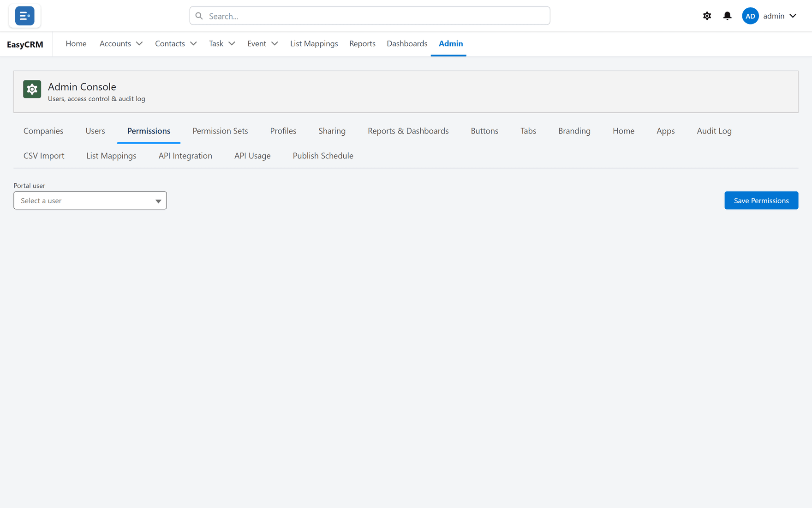Image resolution: width=812 pixels, height=508 pixels.
Task: Expand the Contacts menu chevron
Action: (193, 43)
